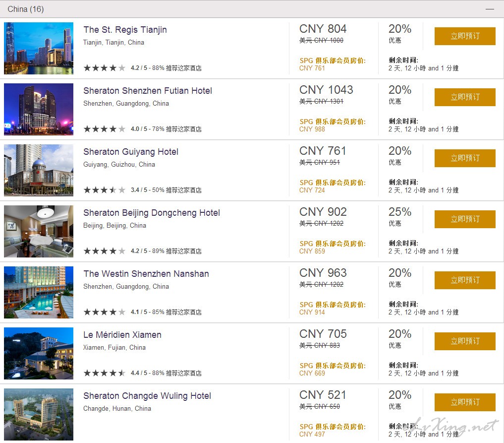Image resolution: width=504 pixels, height=443 pixels.
Task: Collapse the China (16) section
Action: pos(490,9)
